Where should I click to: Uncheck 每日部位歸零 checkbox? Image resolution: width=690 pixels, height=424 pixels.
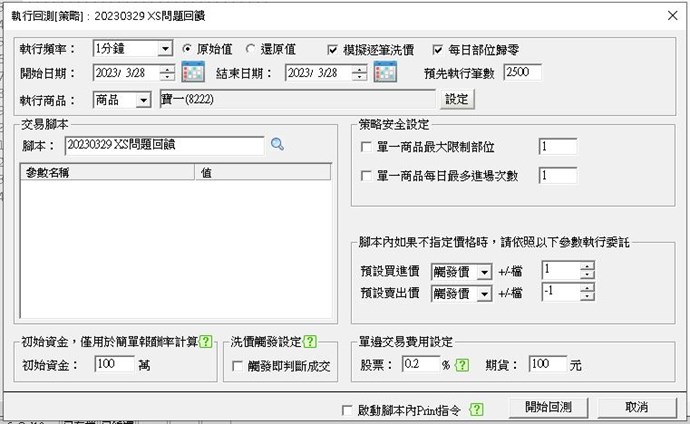tap(437, 50)
